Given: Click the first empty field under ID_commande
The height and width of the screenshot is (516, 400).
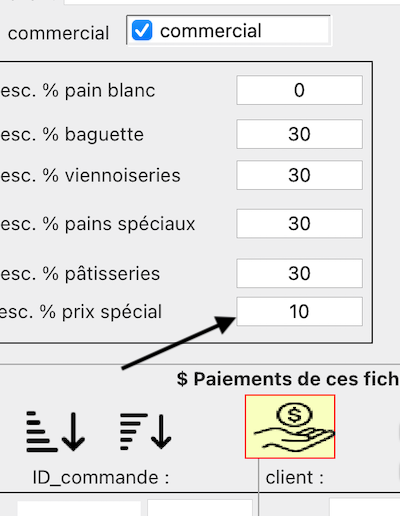Looking at the screenshot, I should pyautogui.click(x=79, y=508).
